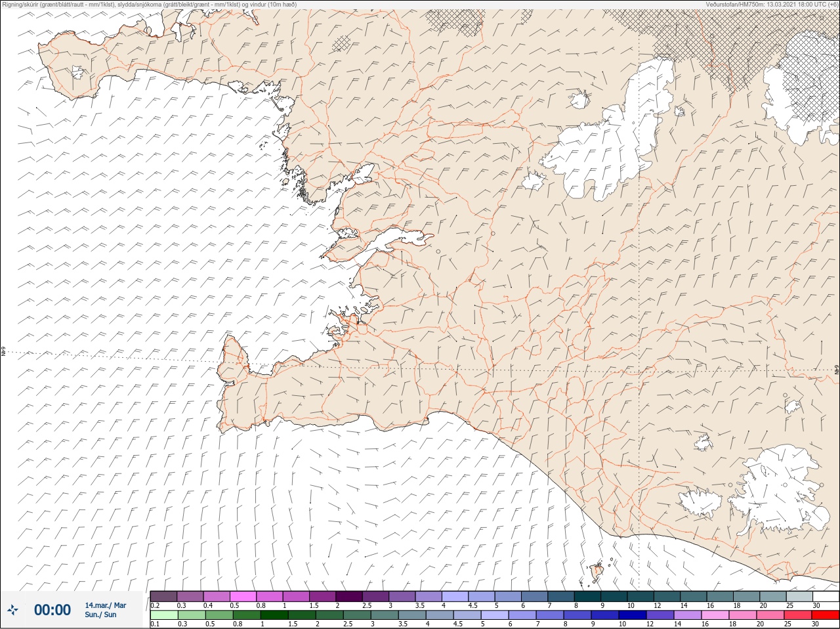Pick top-row white swatch after 30
Viewport: 840px width, 629px height.
point(826,596)
